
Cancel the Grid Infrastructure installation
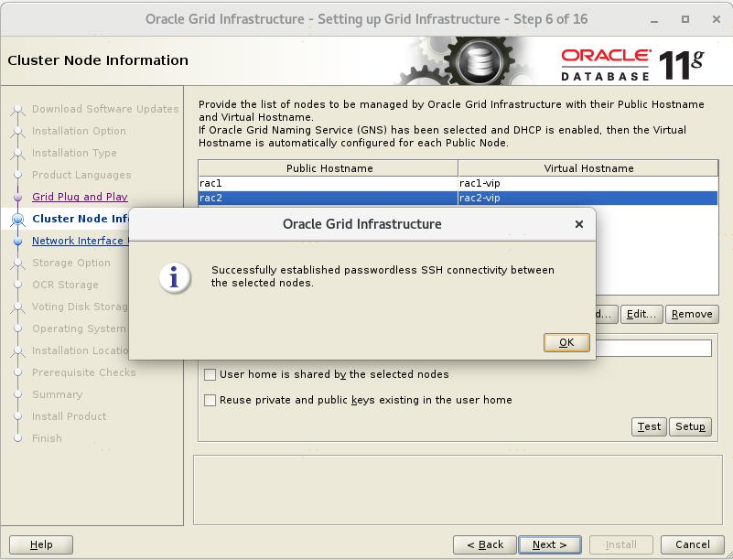685,544
